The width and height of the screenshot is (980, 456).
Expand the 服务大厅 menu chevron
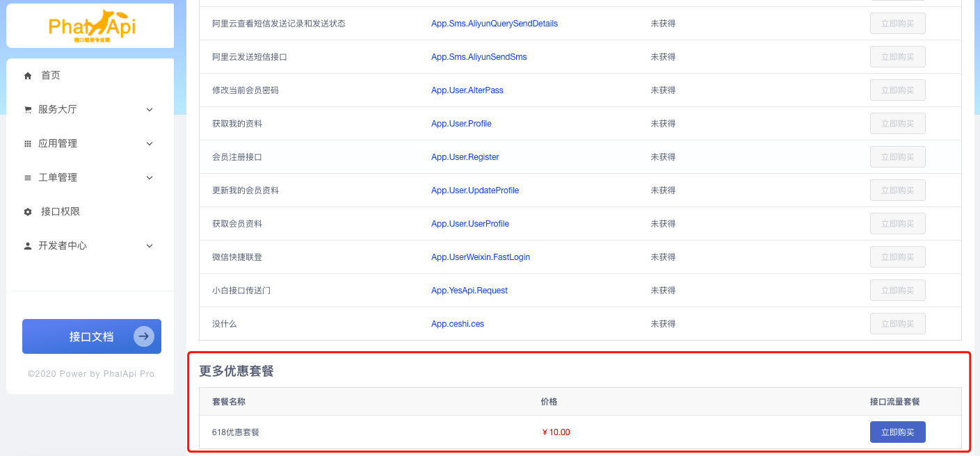(x=150, y=110)
